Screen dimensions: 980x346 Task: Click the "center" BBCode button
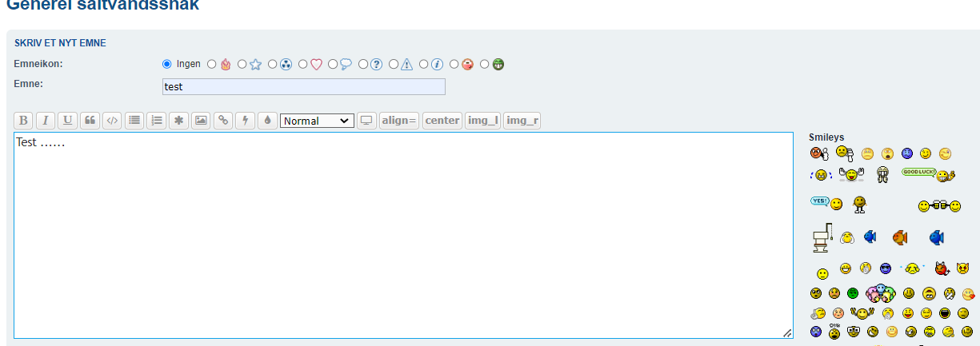pyautogui.click(x=442, y=121)
